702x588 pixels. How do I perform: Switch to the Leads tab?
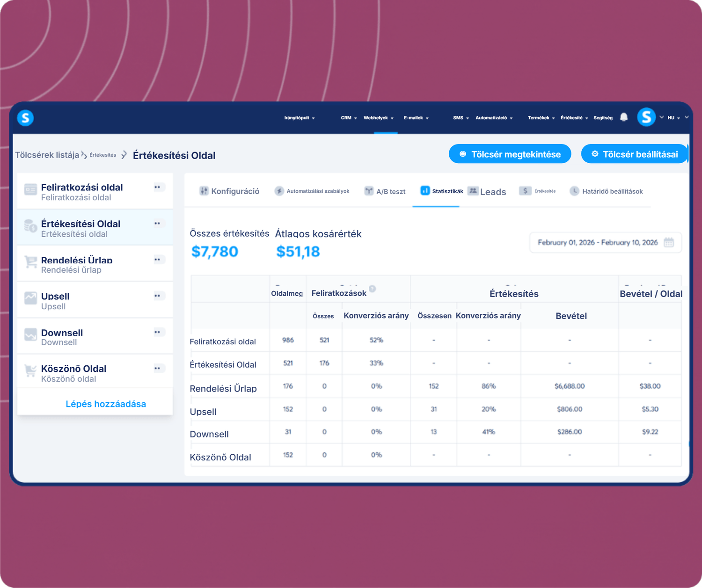point(487,191)
